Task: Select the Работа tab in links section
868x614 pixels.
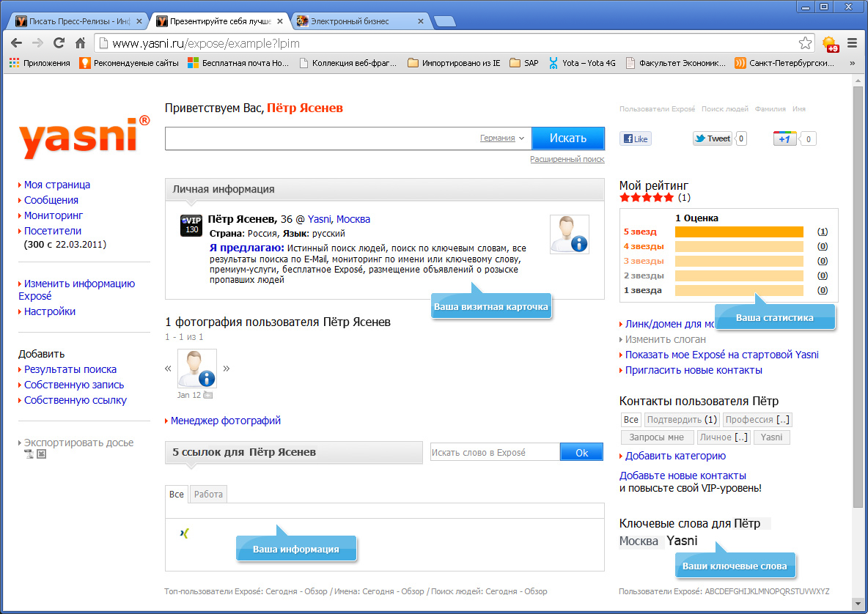Action: click(208, 495)
